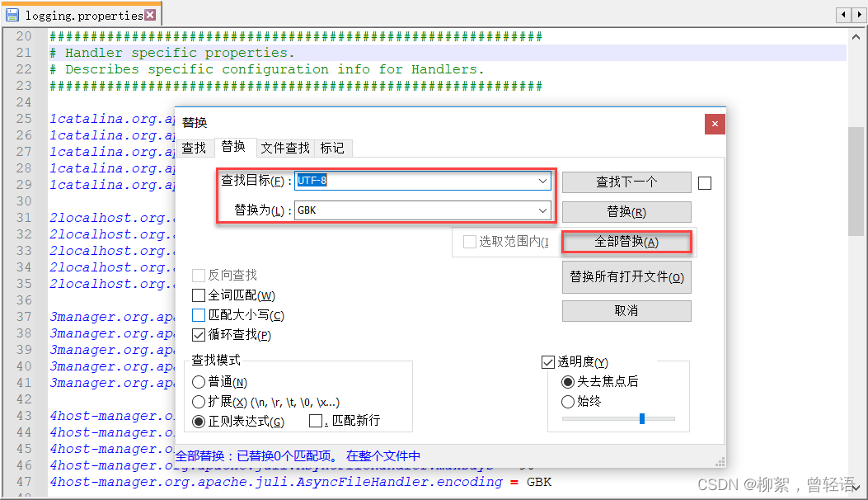Click line 43 '4host-manager' text

(112, 416)
